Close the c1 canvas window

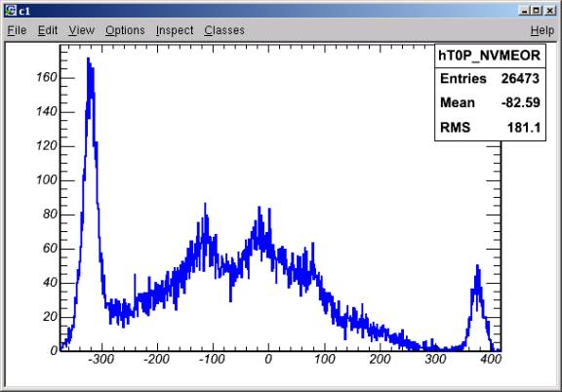tap(550, 11)
